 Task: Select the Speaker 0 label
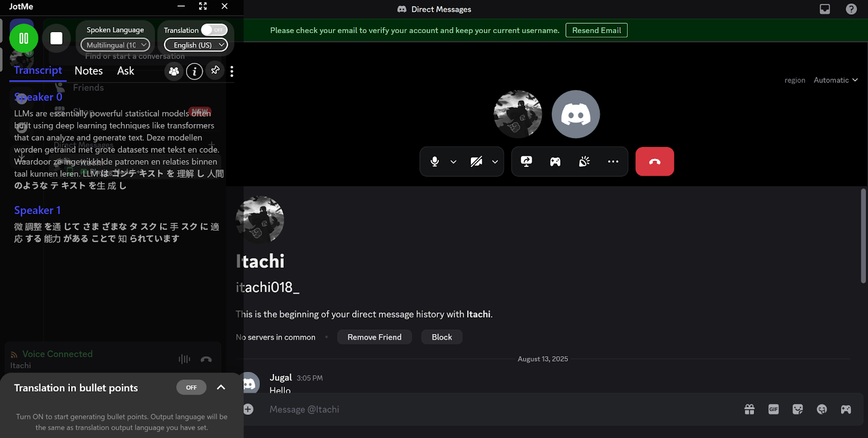pos(38,97)
